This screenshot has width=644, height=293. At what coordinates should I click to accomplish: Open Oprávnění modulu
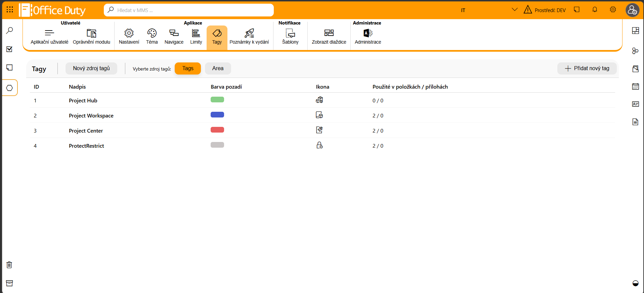[x=91, y=37]
